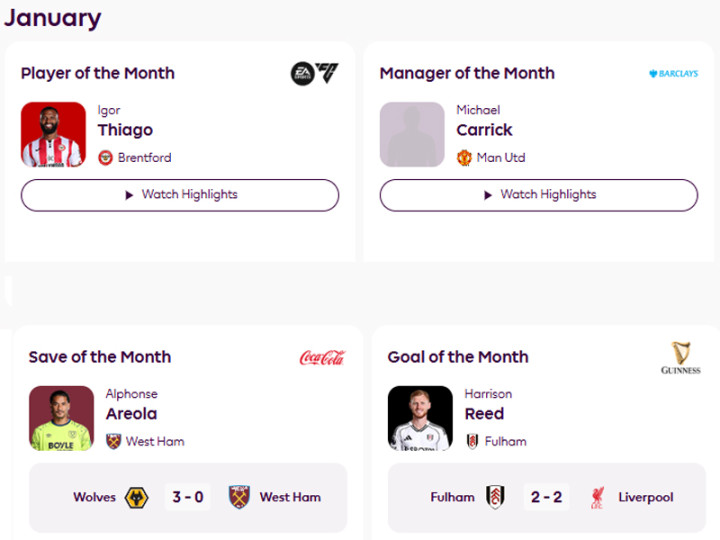
Task: Open the Wolves 3 - 0 West Ham score
Action: pyautogui.click(x=188, y=497)
